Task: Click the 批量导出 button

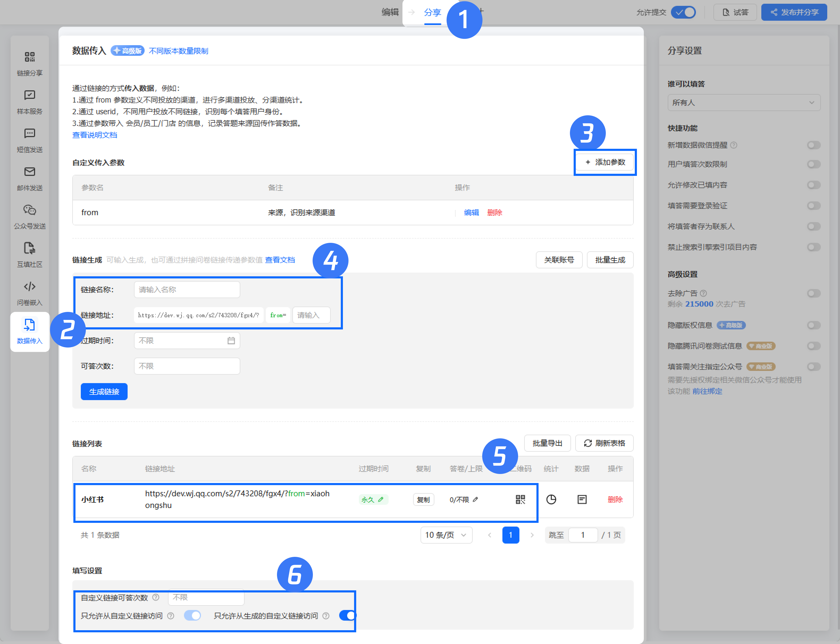Action: pyautogui.click(x=547, y=443)
